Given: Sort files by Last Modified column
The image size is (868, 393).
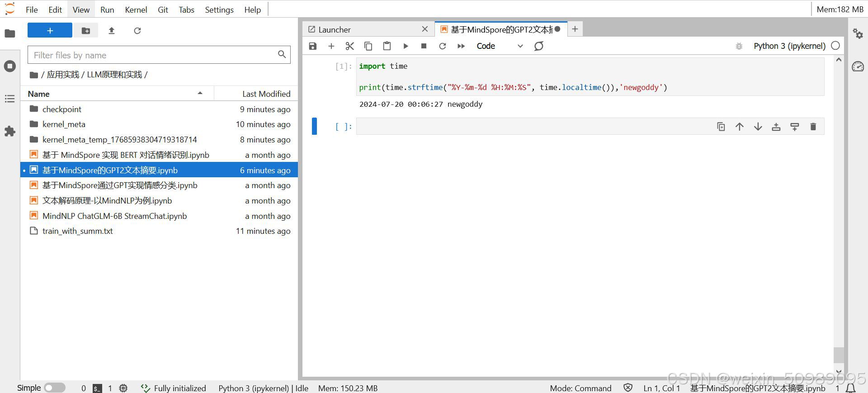Looking at the screenshot, I should (x=256, y=94).
